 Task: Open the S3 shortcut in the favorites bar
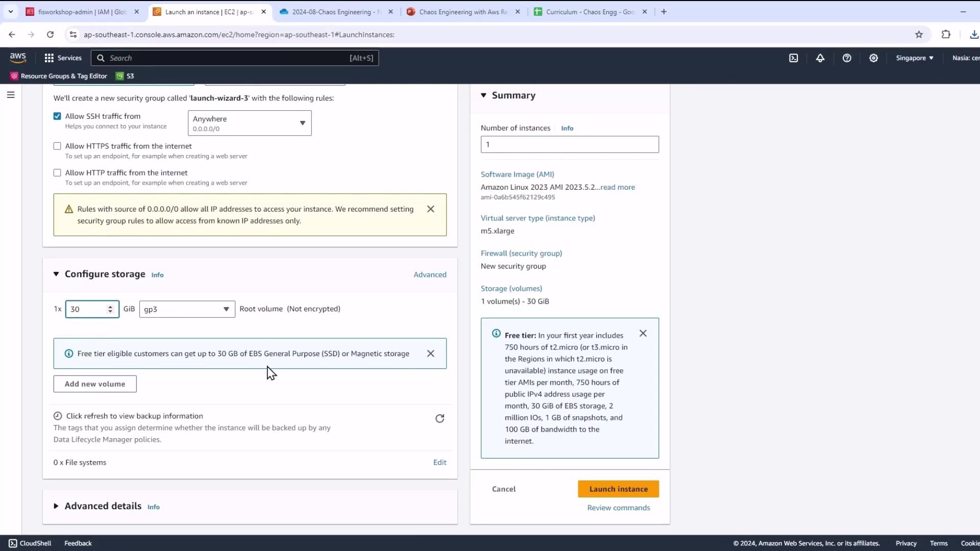(x=125, y=76)
